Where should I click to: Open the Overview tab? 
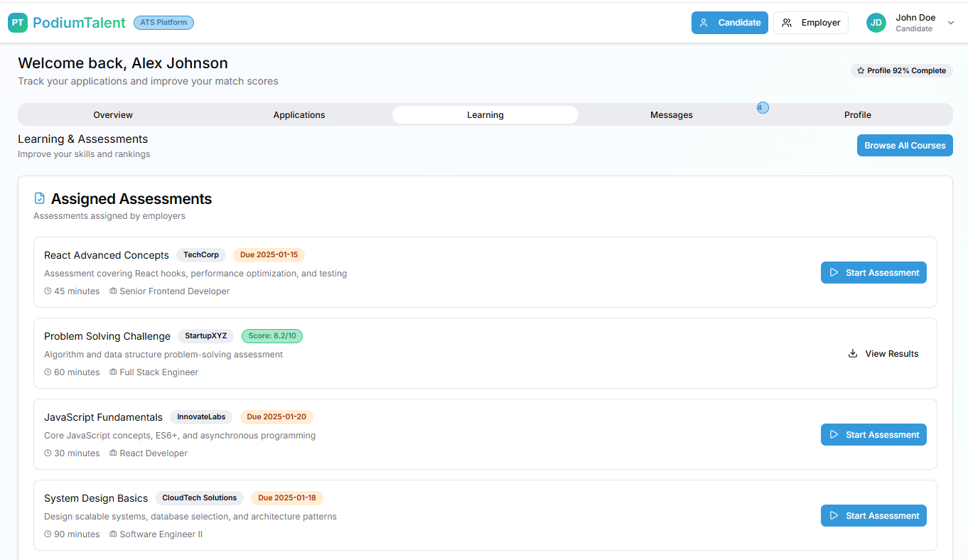click(x=113, y=115)
